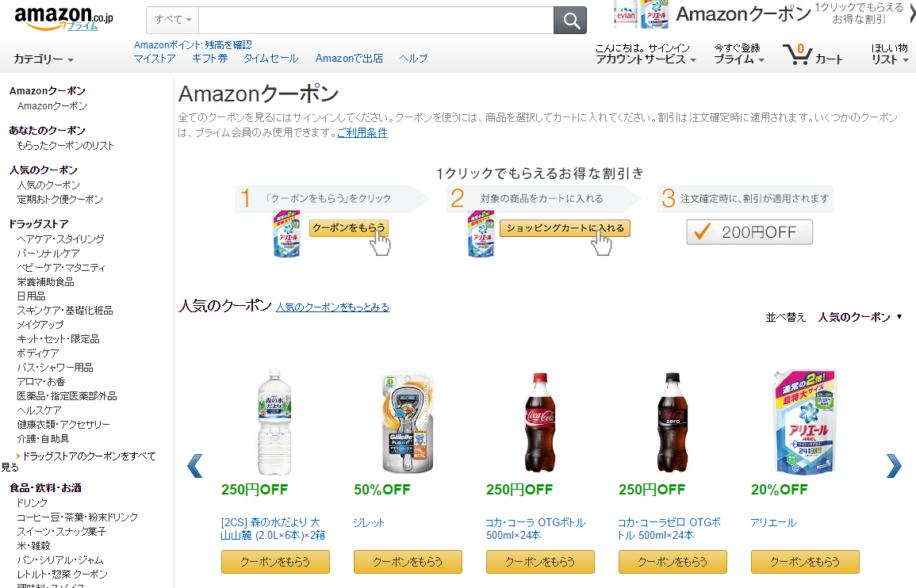The height and width of the screenshot is (588, 916).
Task: Open the Gillette razor product image
Action: tap(408, 423)
